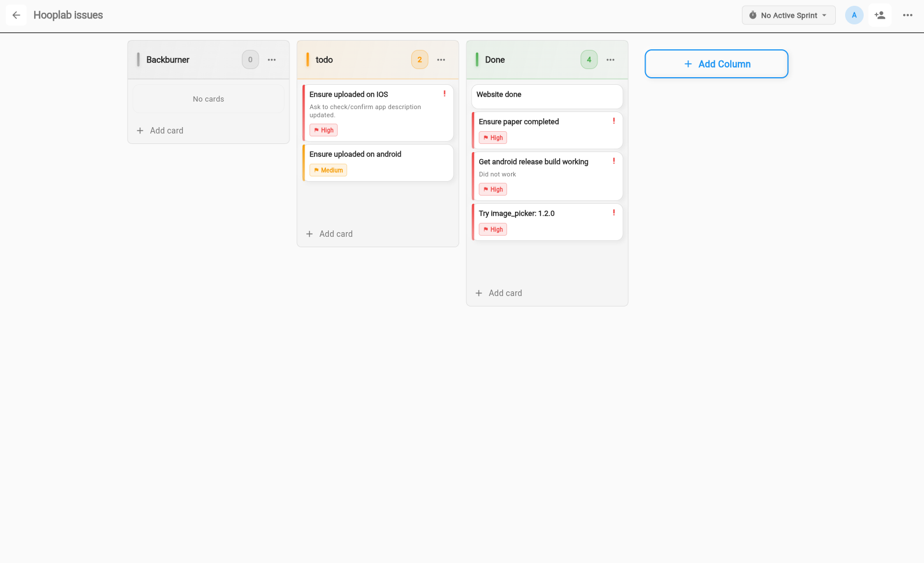
Task: Click the Backburner card count badge
Action: (250, 60)
